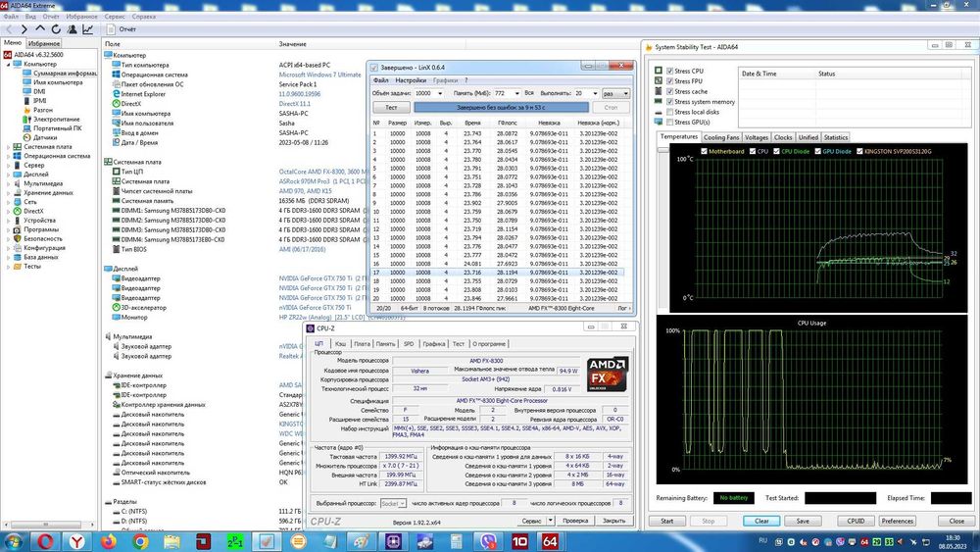This screenshot has height=552, width=980.
Task: Click AIDA64 toolbar up arrow
Action: (40, 28)
